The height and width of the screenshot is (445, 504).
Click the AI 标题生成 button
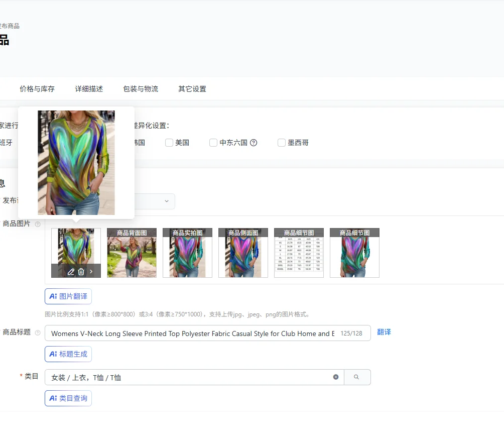68,354
